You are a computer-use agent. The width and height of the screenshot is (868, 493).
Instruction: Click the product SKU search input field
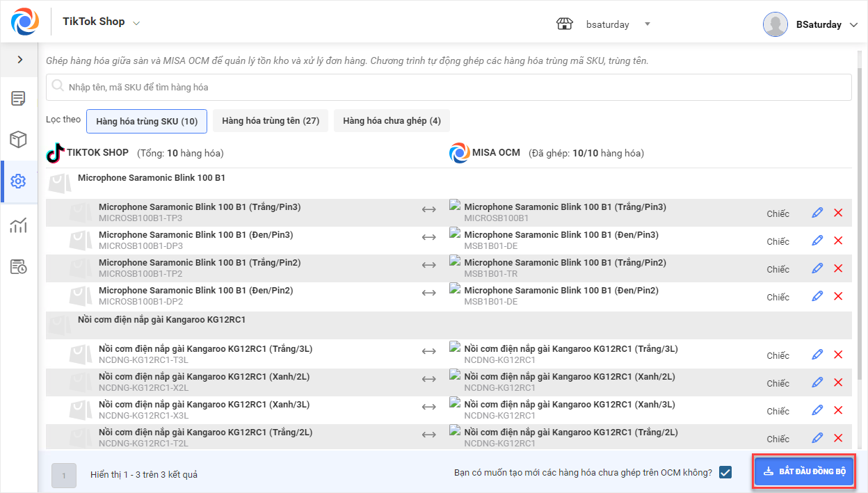(449, 88)
